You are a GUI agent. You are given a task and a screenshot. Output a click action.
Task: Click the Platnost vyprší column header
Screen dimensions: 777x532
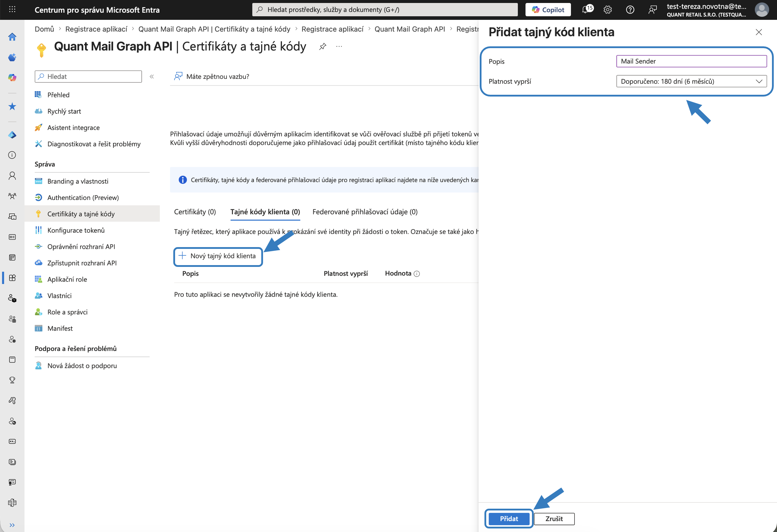[x=346, y=274]
